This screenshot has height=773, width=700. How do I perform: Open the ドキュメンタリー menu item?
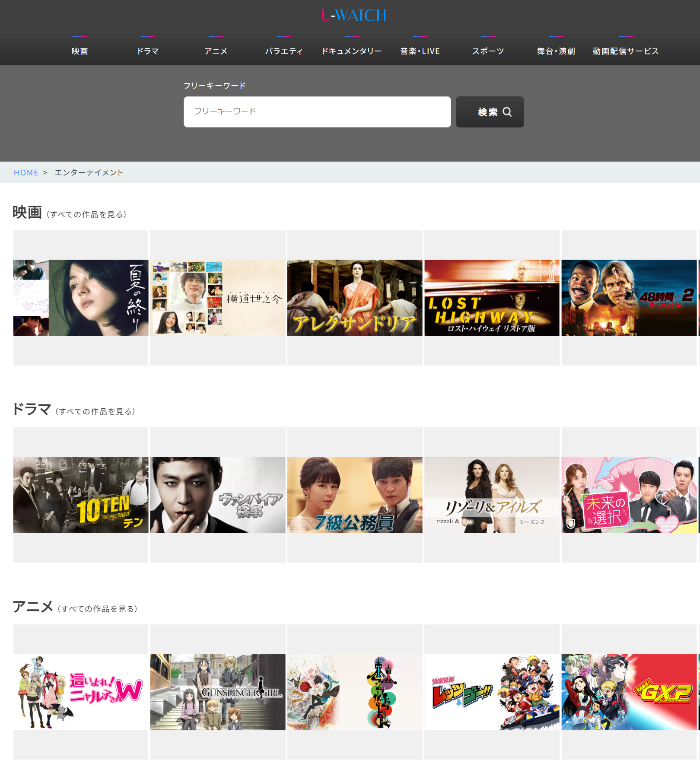(x=352, y=51)
